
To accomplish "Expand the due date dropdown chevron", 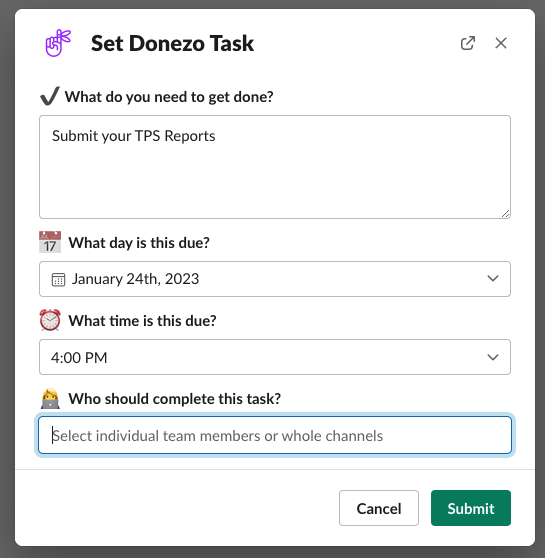I will pyautogui.click(x=493, y=278).
